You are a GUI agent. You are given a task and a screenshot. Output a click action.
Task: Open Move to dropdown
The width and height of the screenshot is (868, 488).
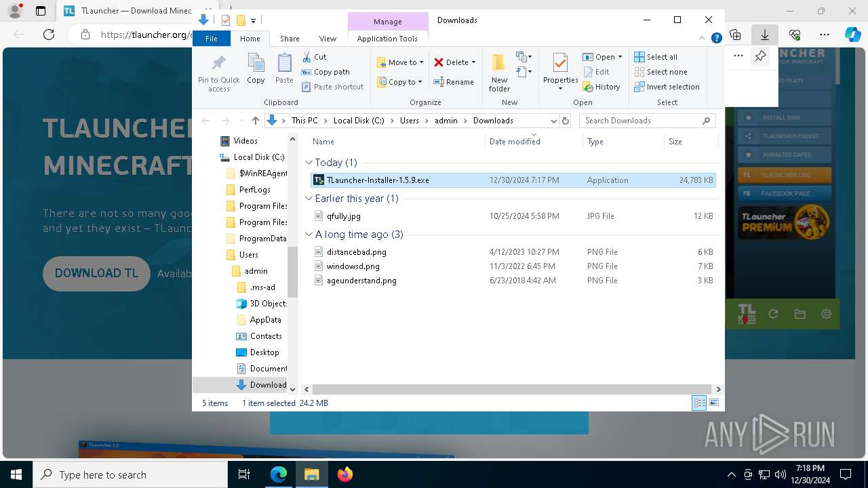point(400,62)
